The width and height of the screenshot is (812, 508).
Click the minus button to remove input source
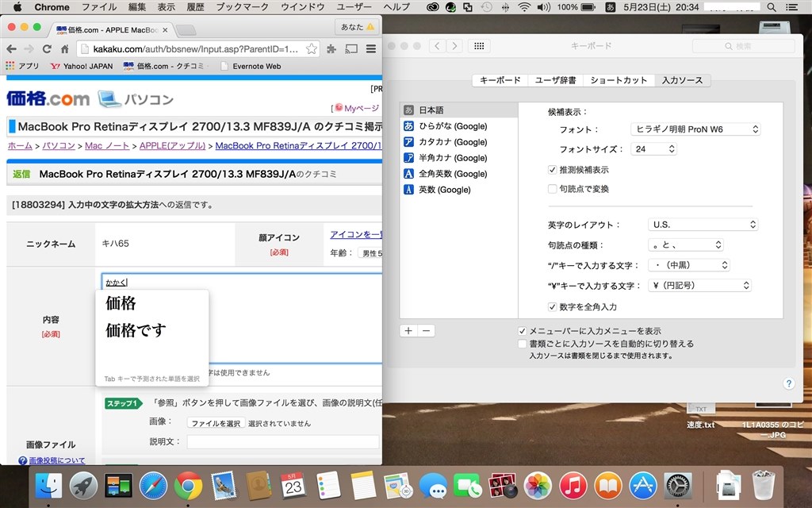(x=426, y=331)
